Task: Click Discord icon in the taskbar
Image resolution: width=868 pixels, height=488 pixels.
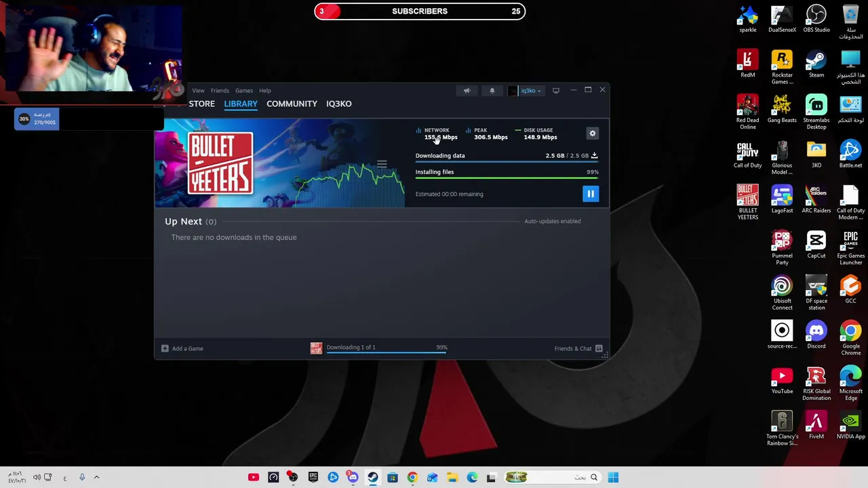Action: pyautogui.click(x=353, y=477)
